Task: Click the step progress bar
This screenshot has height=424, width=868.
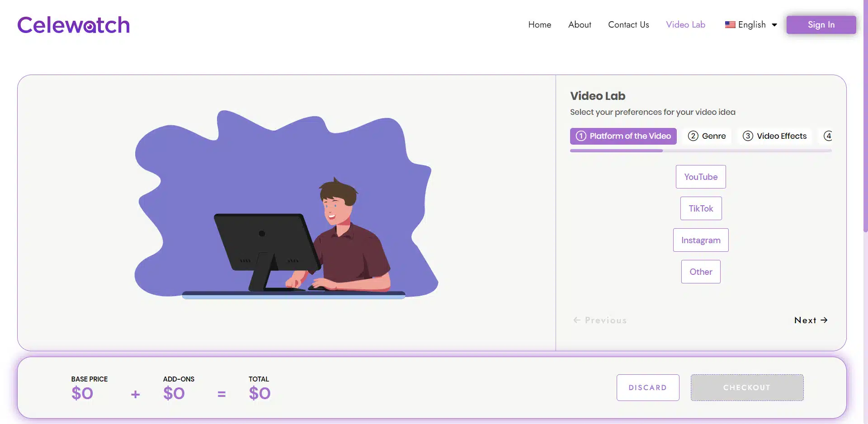Action: click(x=701, y=151)
